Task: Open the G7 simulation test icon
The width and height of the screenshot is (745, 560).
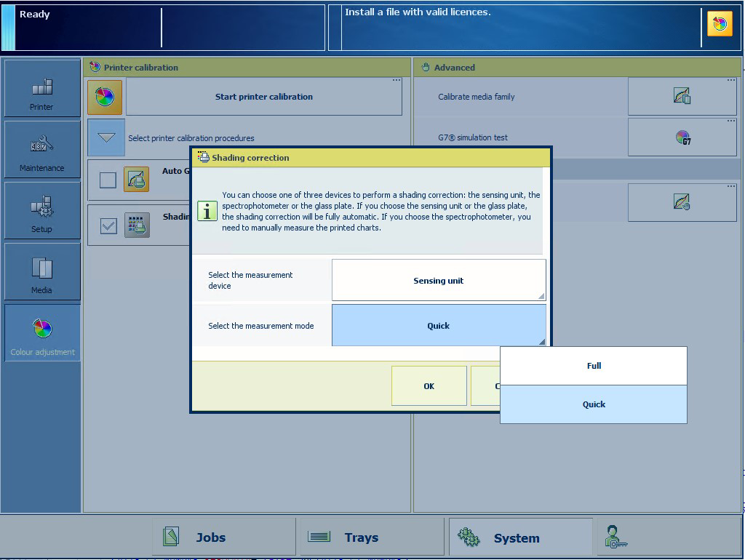Action: tap(682, 137)
